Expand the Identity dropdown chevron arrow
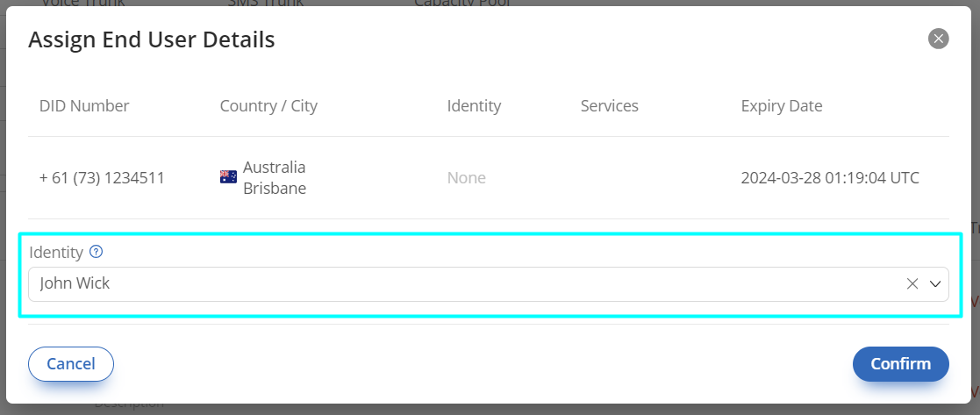Image resolution: width=980 pixels, height=415 pixels. 935,283
